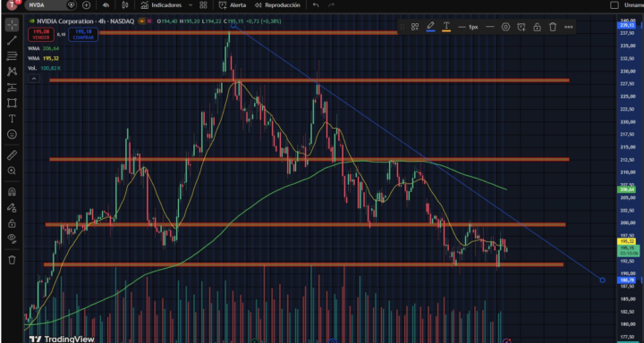Click the redo arrow

pos(331,5)
